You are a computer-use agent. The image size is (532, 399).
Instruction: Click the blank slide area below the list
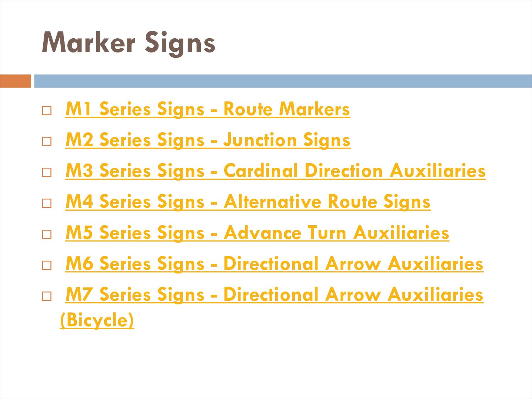click(x=266, y=365)
